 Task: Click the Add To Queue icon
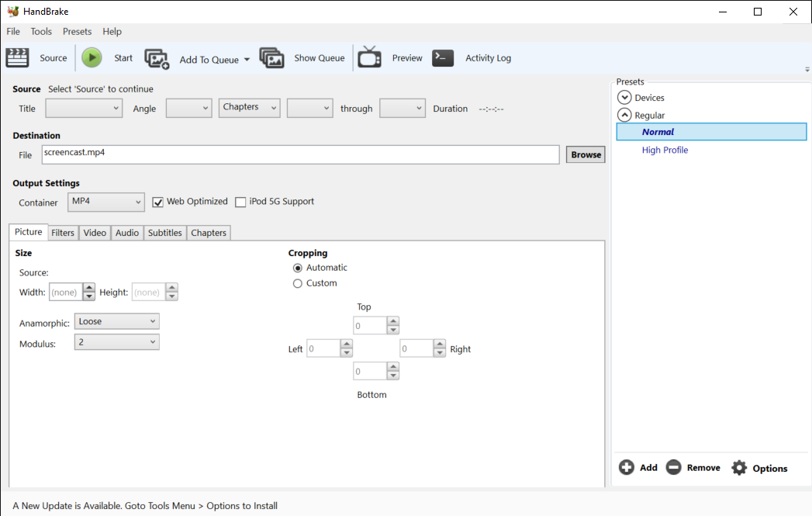(157, 58)
